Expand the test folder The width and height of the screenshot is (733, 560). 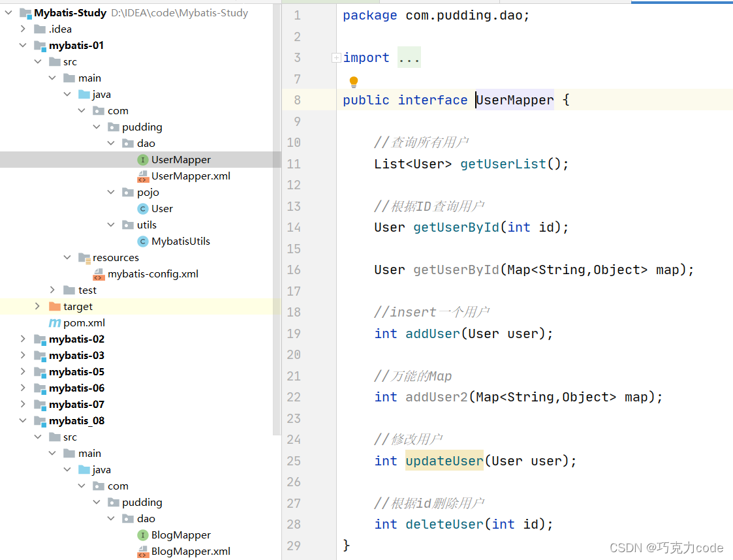pyautogui.click(x=52, y=290)
